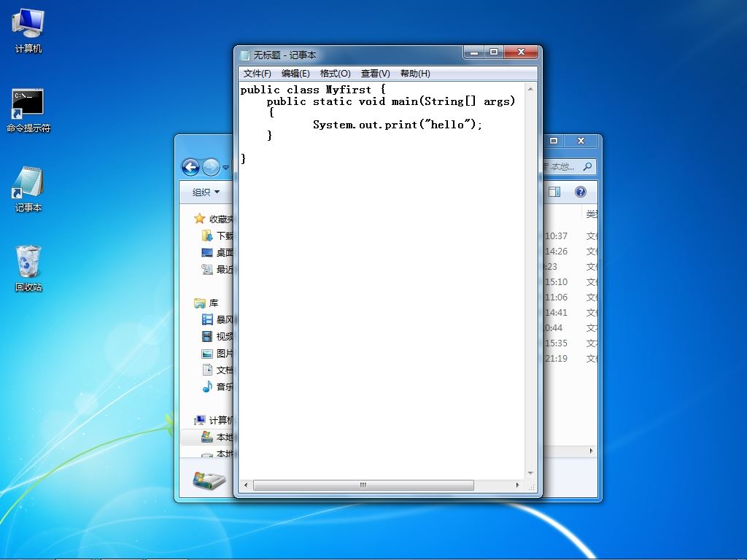The image size is (747, 560).
Task: Select 桌面 in Explorer sidebar
Action: click(x=217, y=252)
